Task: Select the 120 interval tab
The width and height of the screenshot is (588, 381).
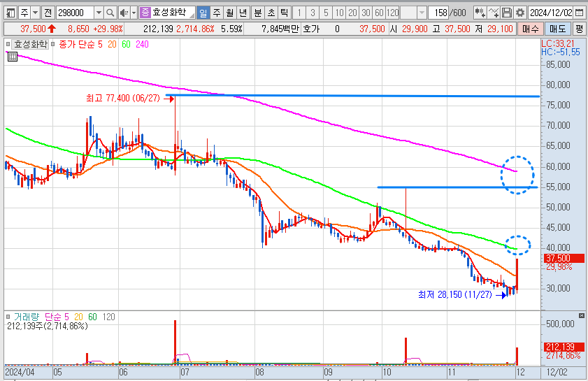Action: [x=393, y=13]
